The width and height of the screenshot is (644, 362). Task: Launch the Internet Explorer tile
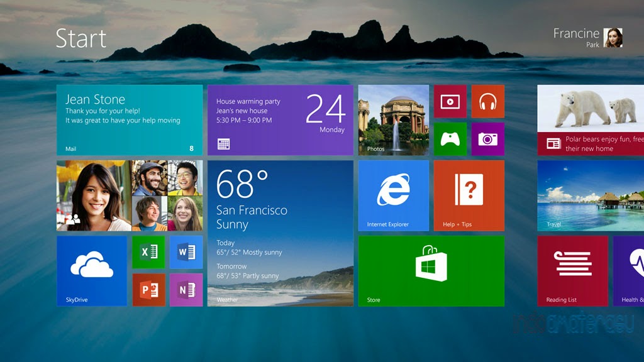click(392, 195)
